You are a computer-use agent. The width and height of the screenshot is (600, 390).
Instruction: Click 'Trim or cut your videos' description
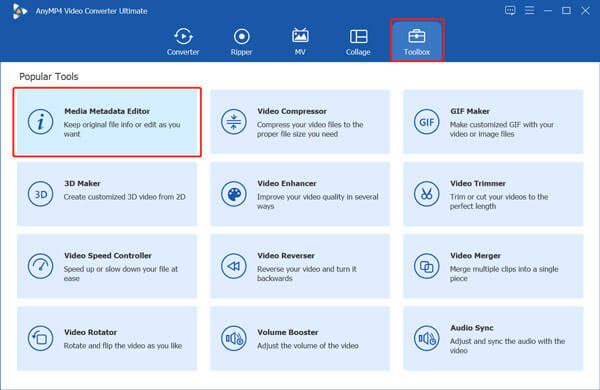499,201
